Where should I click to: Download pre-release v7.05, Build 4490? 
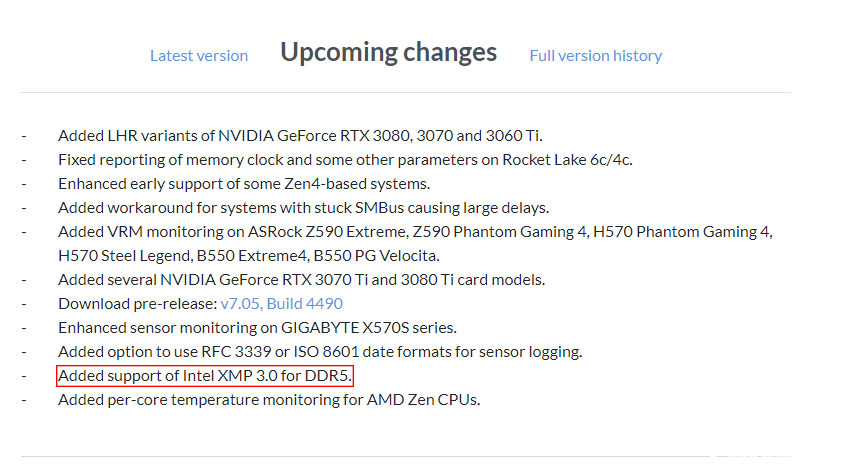click(x=282, y=304)
